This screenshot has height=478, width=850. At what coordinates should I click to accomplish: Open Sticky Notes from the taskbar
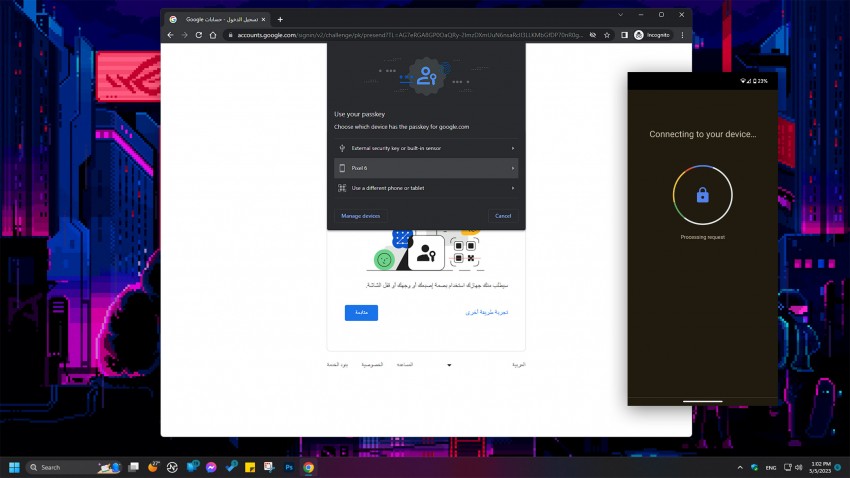(250, 467)
